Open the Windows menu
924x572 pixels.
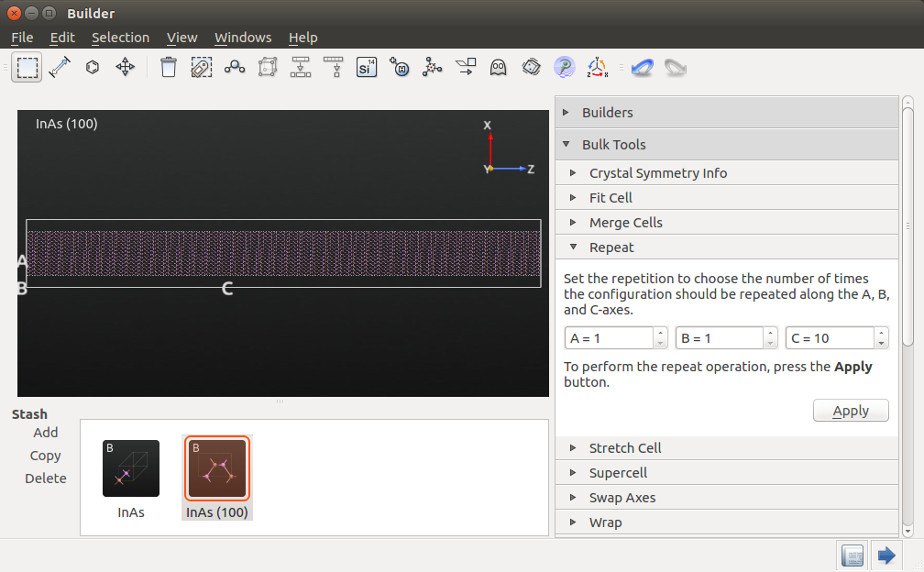click(x=243, y=37)
